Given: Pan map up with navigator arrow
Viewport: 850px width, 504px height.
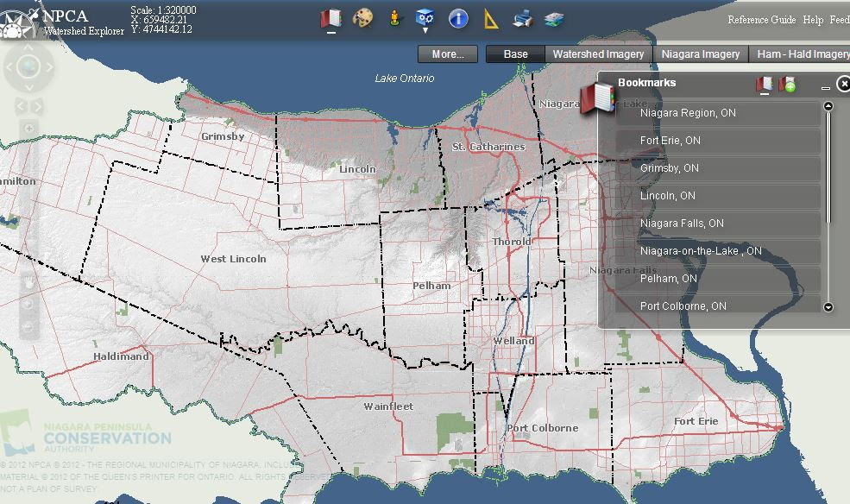Looking at the screenshot, I should pos(28,49).
